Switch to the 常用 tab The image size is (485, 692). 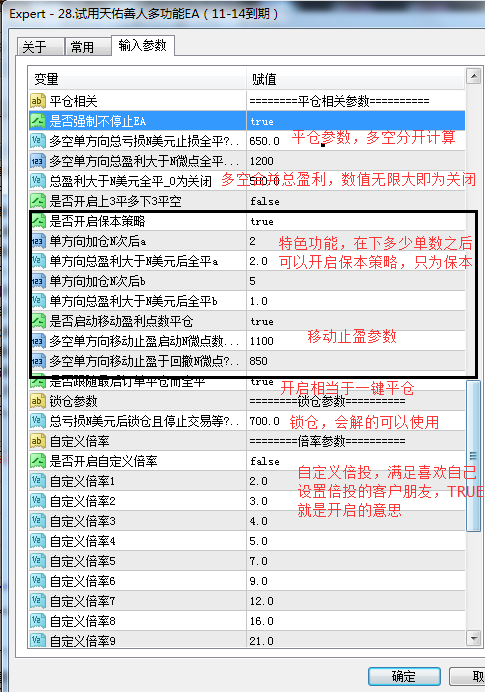coord(88,47)
